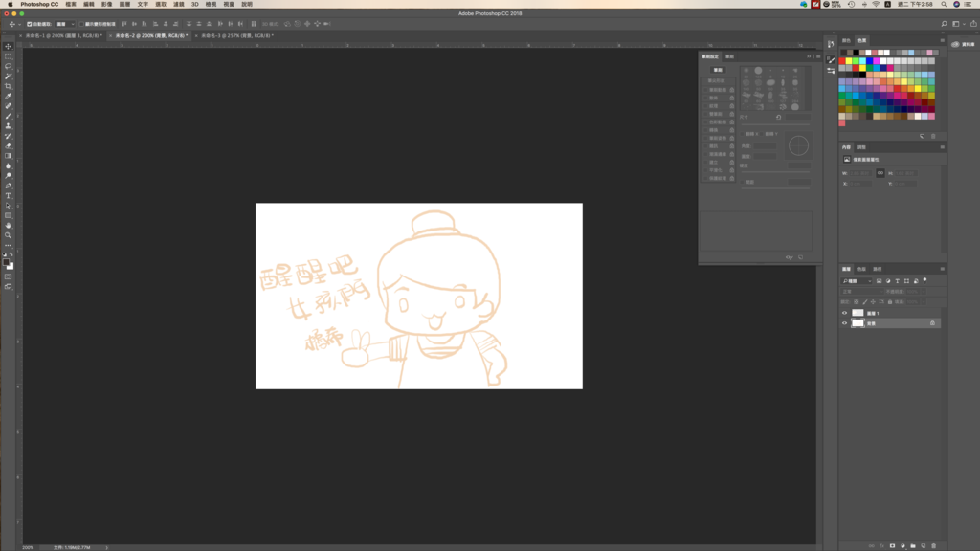This screenshot has width=980, height=551.
Task: Select the Move tool in toolbar
Action: 9,47
